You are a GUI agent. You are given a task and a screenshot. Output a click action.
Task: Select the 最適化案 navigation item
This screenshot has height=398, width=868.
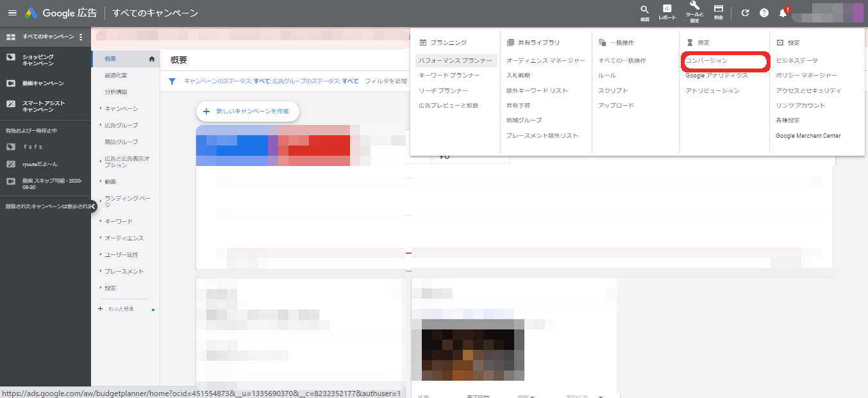(115, 76)
